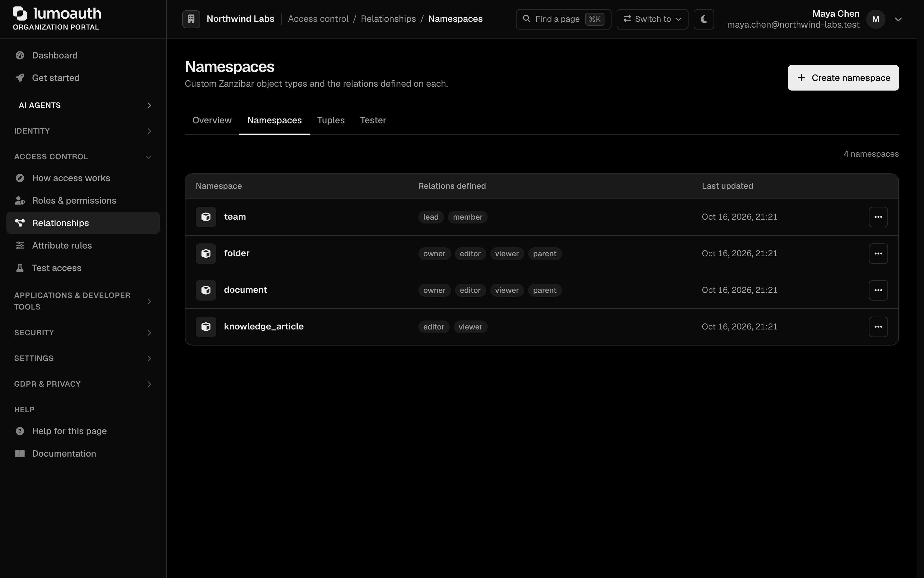Image resolution: width=924 pixels, height=578 pixels.
Task: Click the Test access flask icon
Action: tap(20, 268)
